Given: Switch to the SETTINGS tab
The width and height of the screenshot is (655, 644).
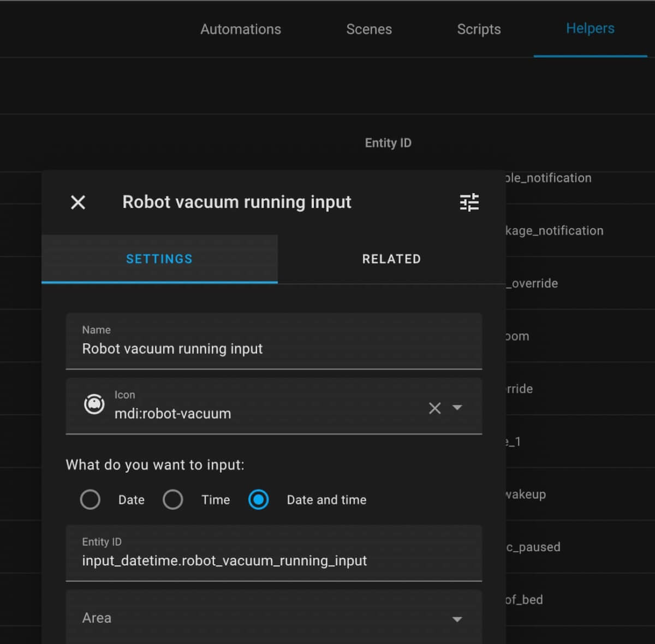Looking at the screenshot, I should point(159,259).
